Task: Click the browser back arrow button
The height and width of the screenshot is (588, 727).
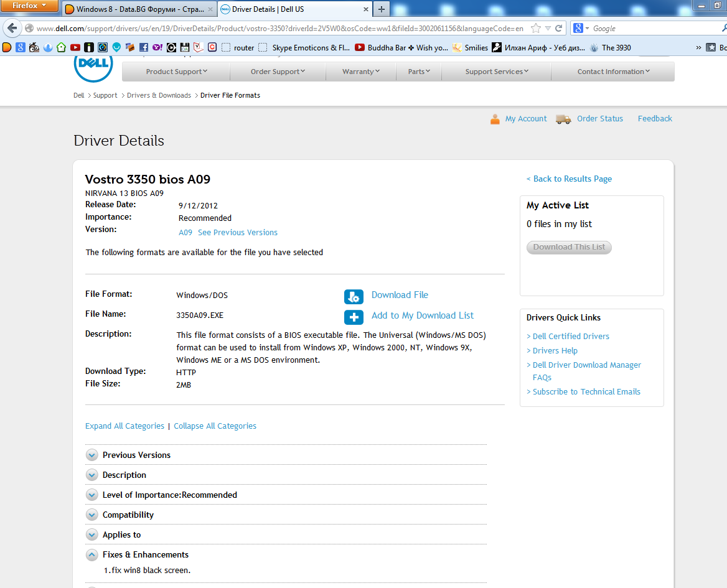Action: pyautogui.click(x=12, y=28)
